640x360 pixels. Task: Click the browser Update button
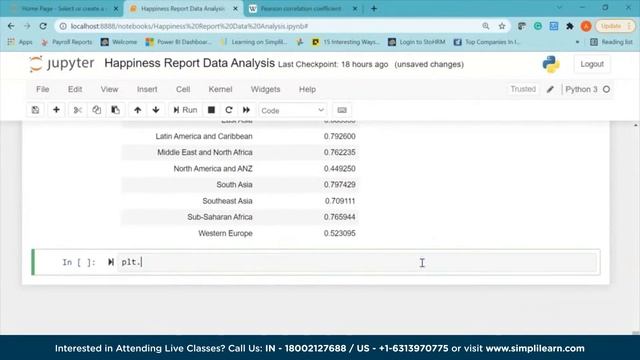tap(616, 26)
